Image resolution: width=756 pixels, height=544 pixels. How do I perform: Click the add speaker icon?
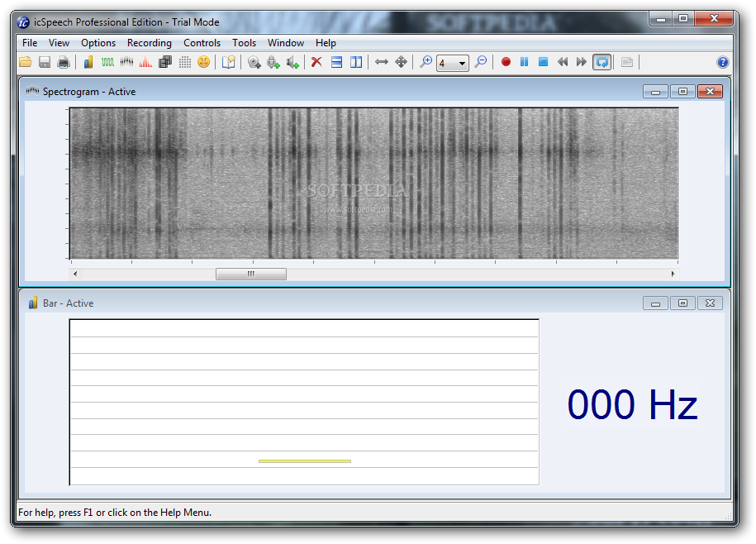[x=292, y=62]
